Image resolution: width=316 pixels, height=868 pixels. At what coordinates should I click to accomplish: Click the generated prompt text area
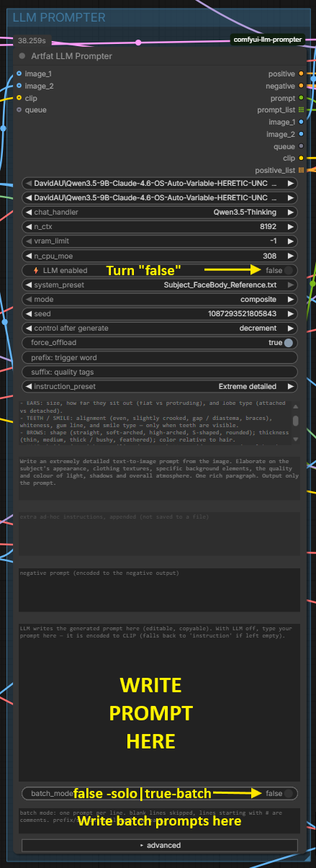(x=160, y=702)
